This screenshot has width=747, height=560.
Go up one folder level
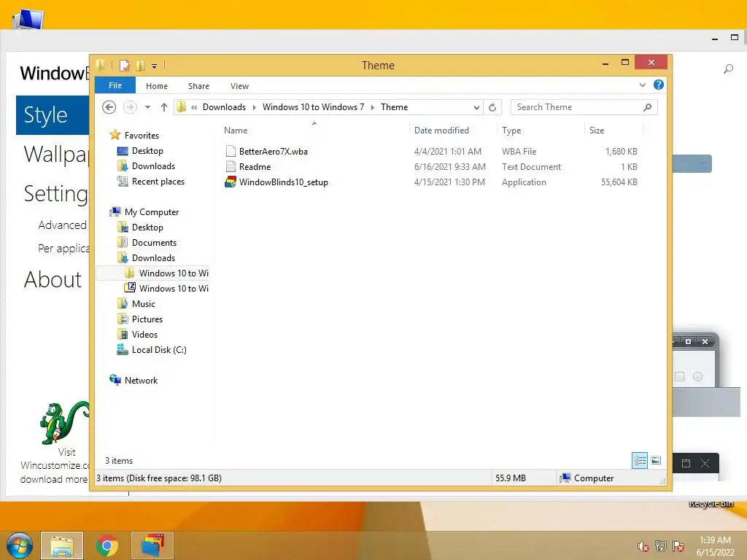point(164,107)
